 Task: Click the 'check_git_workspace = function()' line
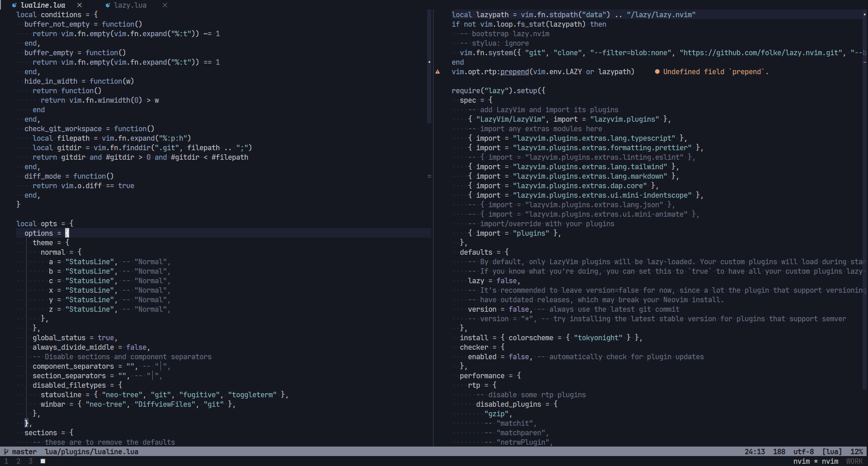click(x=90, y=128)
